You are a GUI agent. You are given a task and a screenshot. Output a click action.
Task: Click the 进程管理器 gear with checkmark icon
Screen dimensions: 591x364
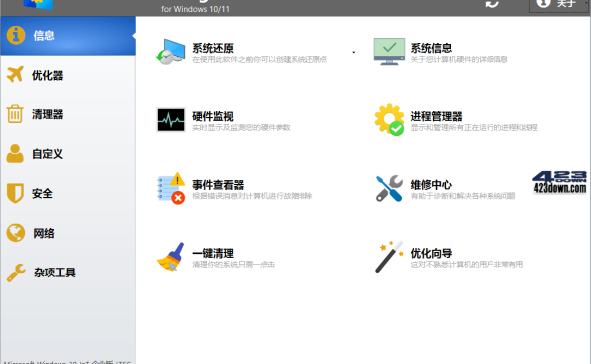[x=389, y=119]
